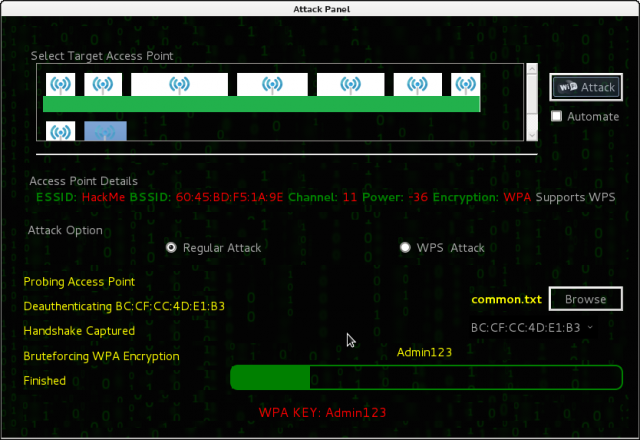Image resolution: width=640 pixels, height=440 pixels.
Task: Select the fifth access point in top row
Action: pyautogui.click(x=352, y=85)
